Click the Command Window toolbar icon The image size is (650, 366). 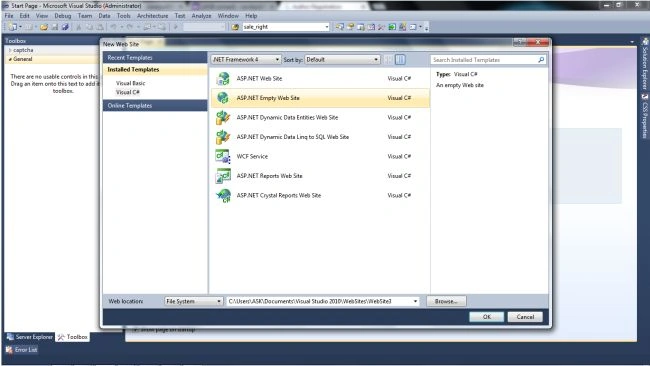(x=413, y=27)
